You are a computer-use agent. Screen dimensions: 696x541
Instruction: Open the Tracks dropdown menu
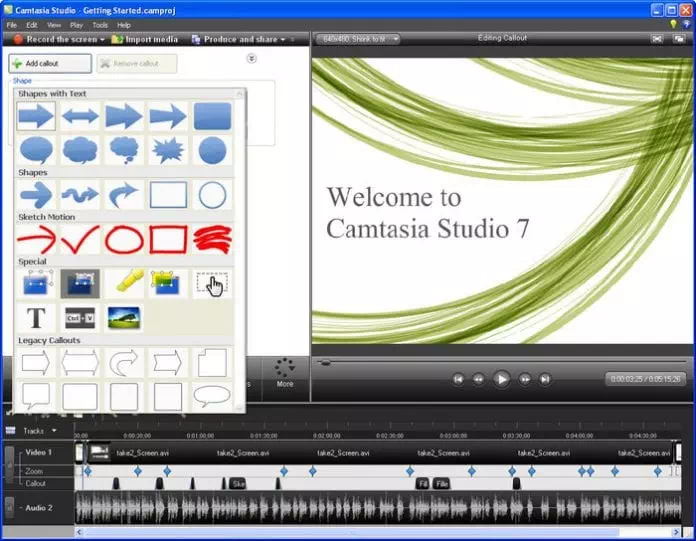click(x=54, y=430)
